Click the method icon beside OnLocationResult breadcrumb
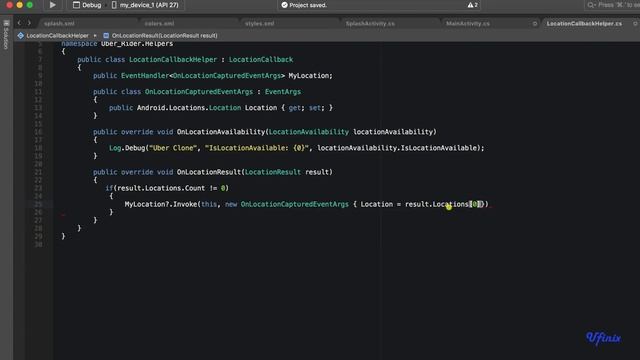This screenshot has height=360, width=640. point(106,36)
